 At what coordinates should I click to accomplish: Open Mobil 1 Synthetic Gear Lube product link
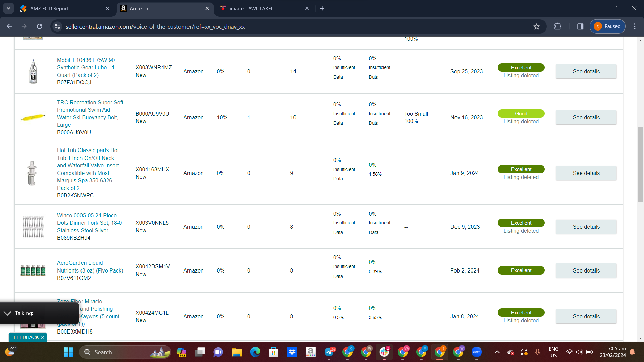tap(86, 67)
